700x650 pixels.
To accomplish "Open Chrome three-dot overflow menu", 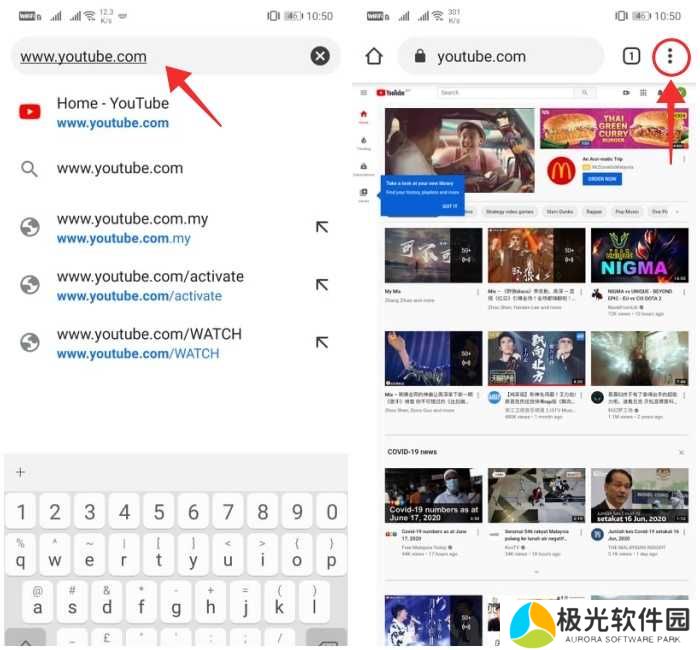I will tap(671, 57).
